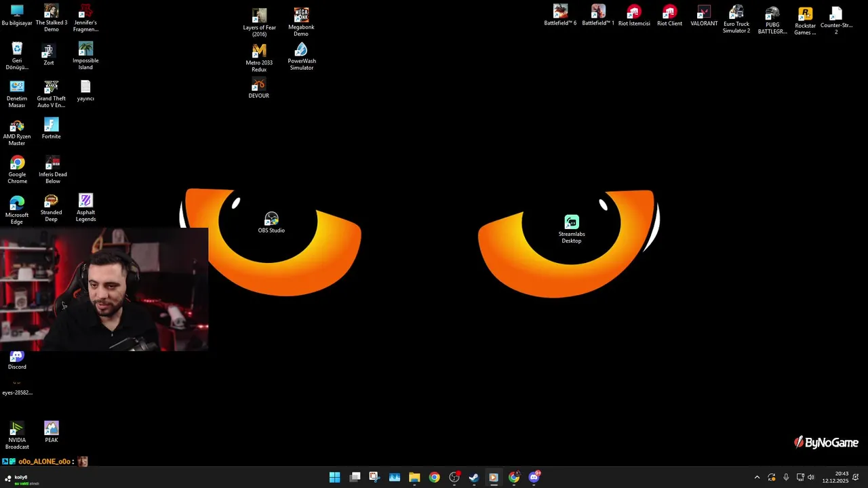
Task: Launch PEAK game shortcut
Action: point(52,432)
